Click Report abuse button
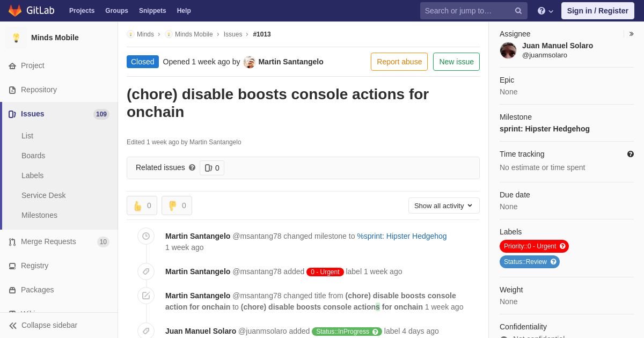 399,62
